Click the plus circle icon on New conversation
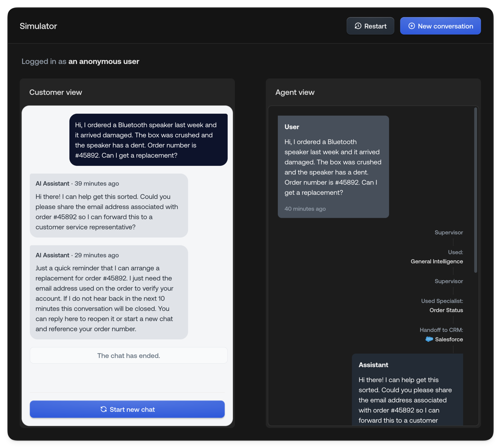Viewport: 501px width, 448px height. pyautogui.click(x=412, y=26)
